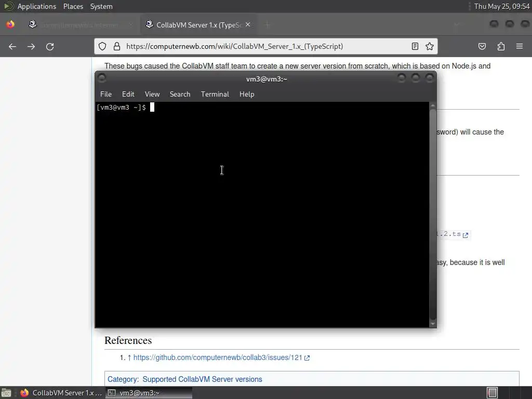Viewport: 532px width, 399px height.
Task: Jump to citation via the up arrow in References
Action: pos(129,357)
